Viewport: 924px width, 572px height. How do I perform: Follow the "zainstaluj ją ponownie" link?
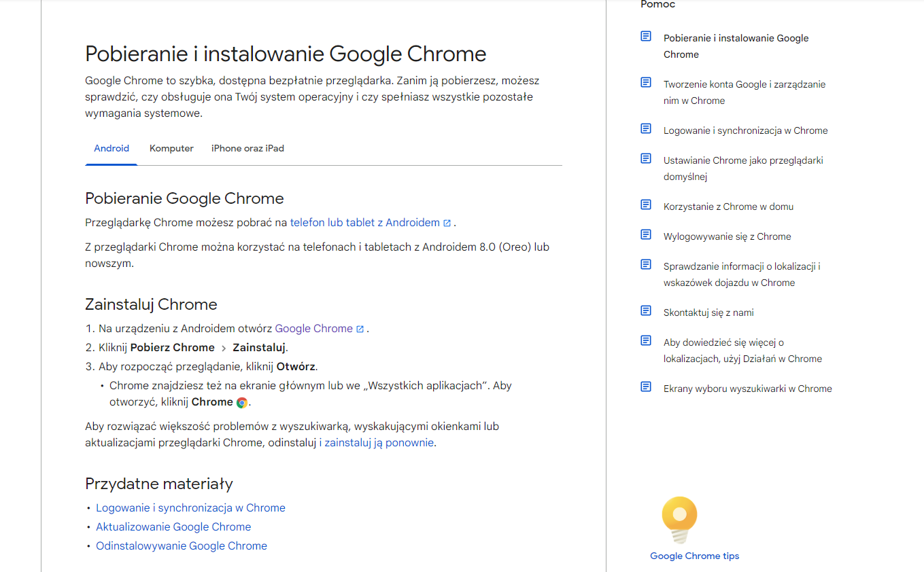[379, 442]
